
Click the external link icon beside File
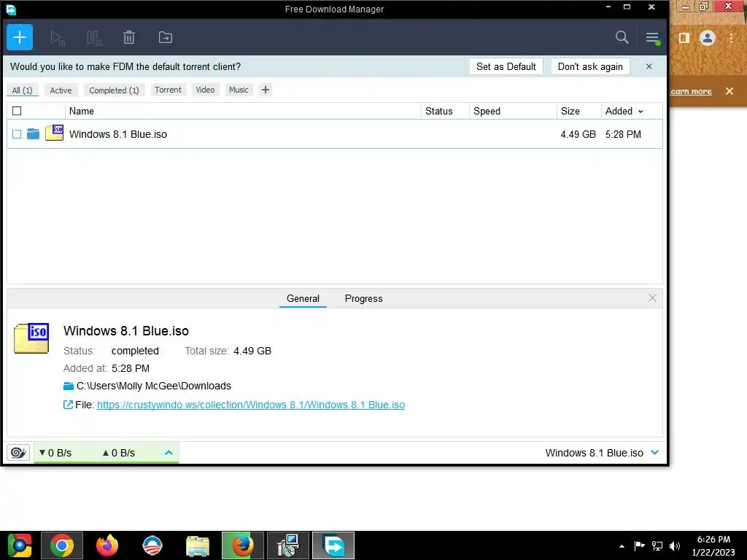(68, 405)
